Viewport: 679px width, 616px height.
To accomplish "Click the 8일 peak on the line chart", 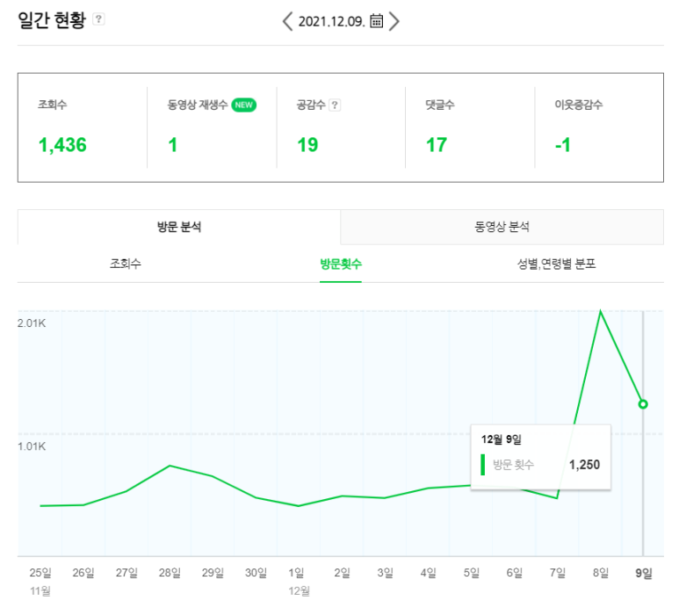I will pyautogui.click(x=600, y=311).
